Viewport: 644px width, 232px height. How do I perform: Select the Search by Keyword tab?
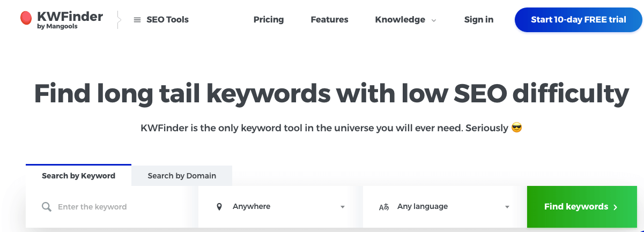point(78,176)
